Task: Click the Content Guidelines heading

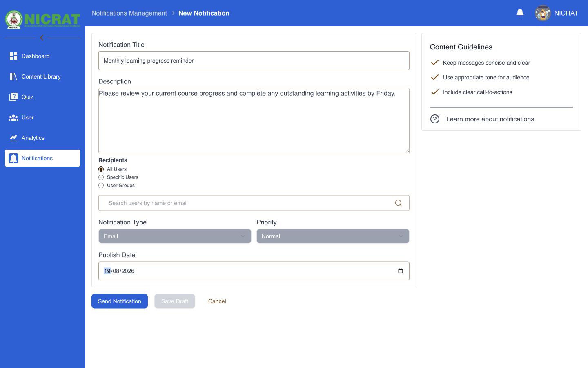Action: point(461,47)
